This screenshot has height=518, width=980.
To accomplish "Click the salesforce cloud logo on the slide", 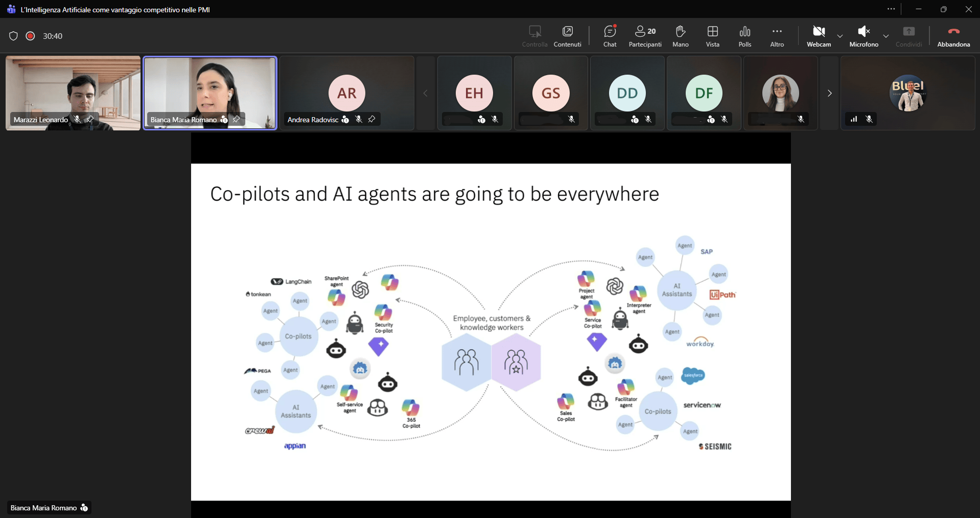I will click(693, 375).
